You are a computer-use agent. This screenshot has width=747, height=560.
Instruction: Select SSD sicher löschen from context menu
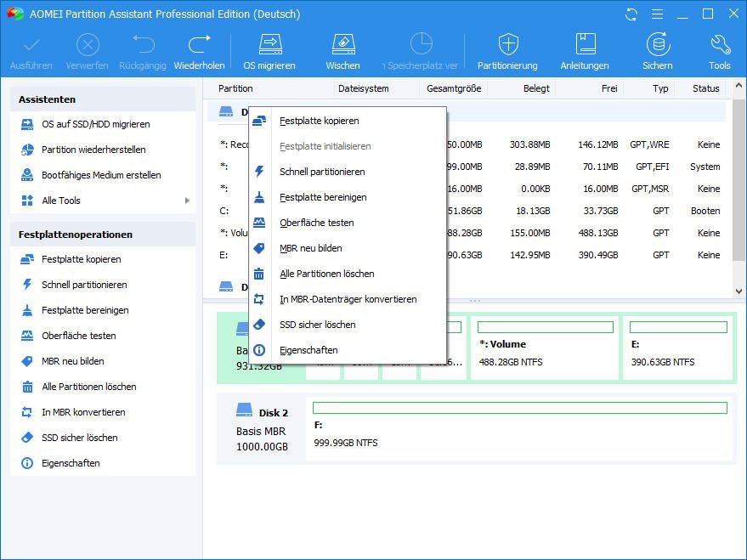[317, 325]
